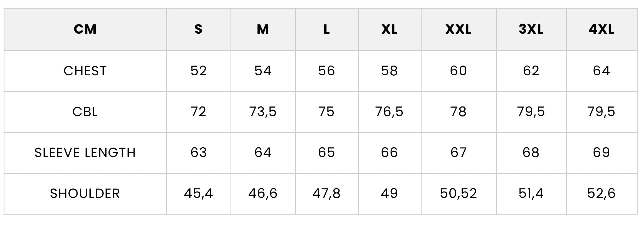Click the XL size column header
This screenshot has height=236, width=644.
tap(389, 29)
